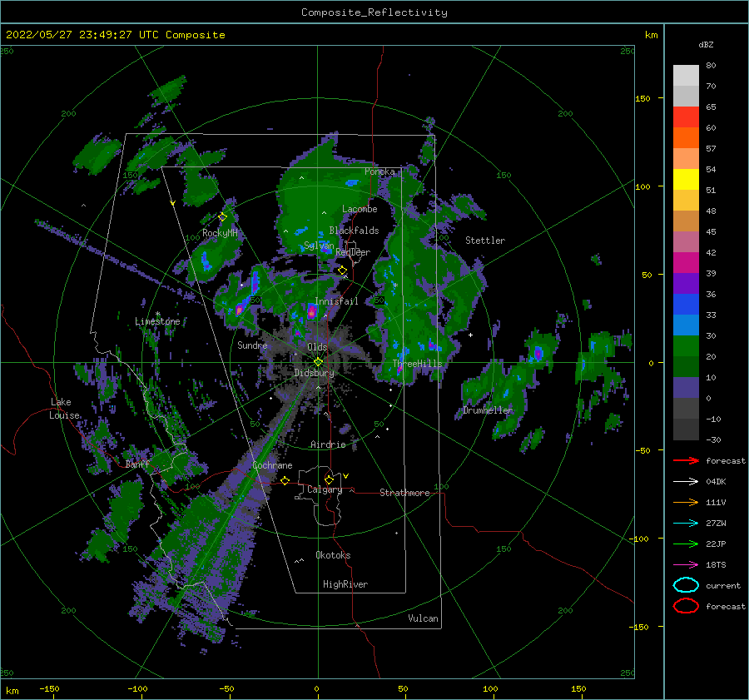
Task: Select the green 30 dBZ color swatch
Action: point(686,346)
